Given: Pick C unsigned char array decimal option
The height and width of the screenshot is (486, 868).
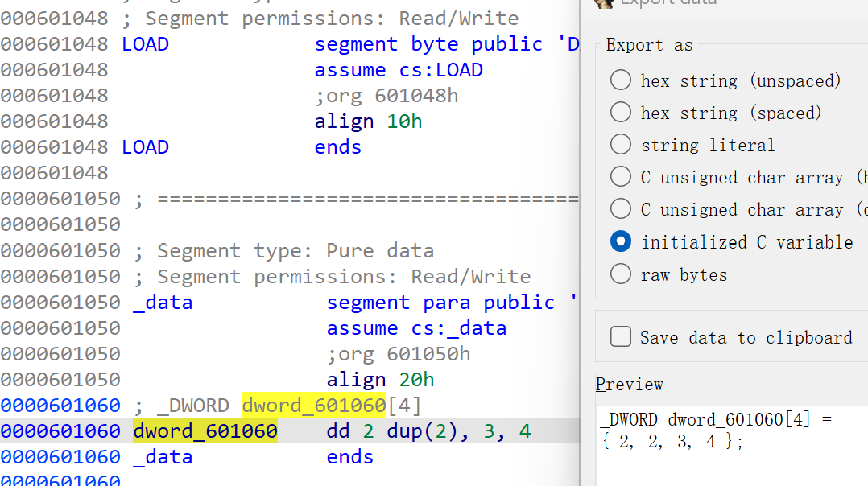Looking at the screenshot, I should pos(621,209).
